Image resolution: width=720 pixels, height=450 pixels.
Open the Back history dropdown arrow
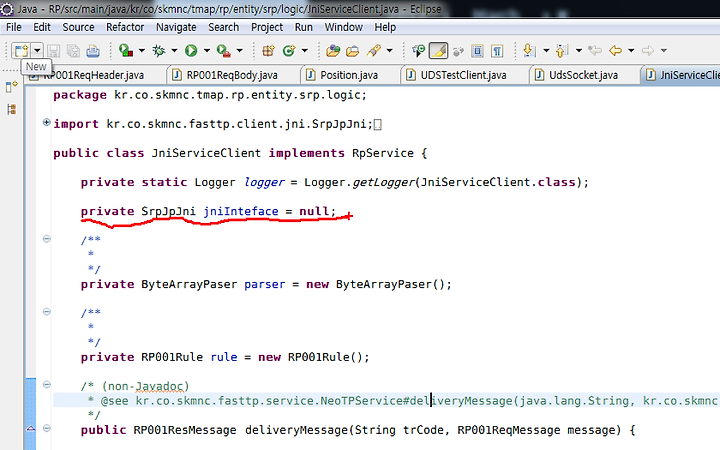coord(631,51)
